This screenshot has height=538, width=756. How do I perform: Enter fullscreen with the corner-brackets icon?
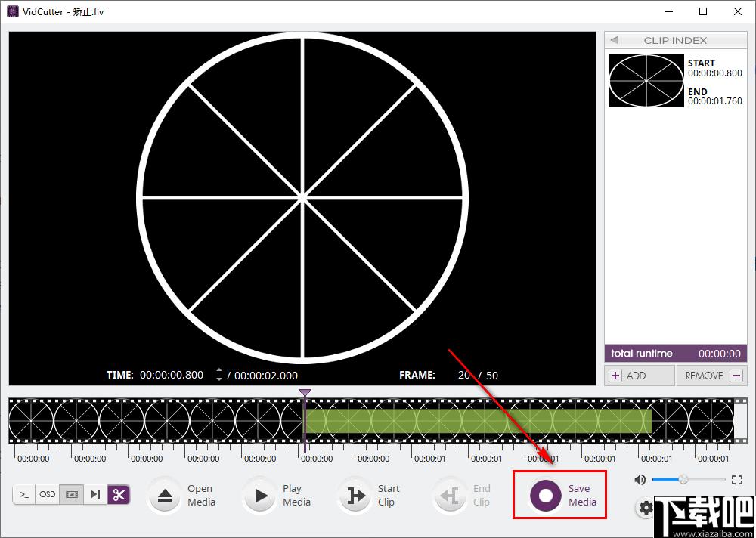(736, 479)
